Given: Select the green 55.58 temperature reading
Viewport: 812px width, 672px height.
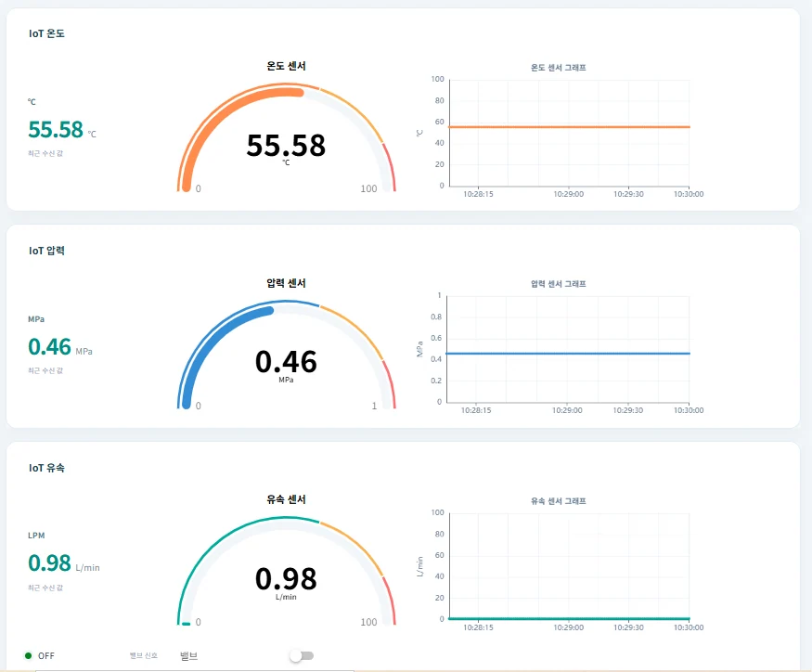Looking at the screenshot, I should point(56,130).
